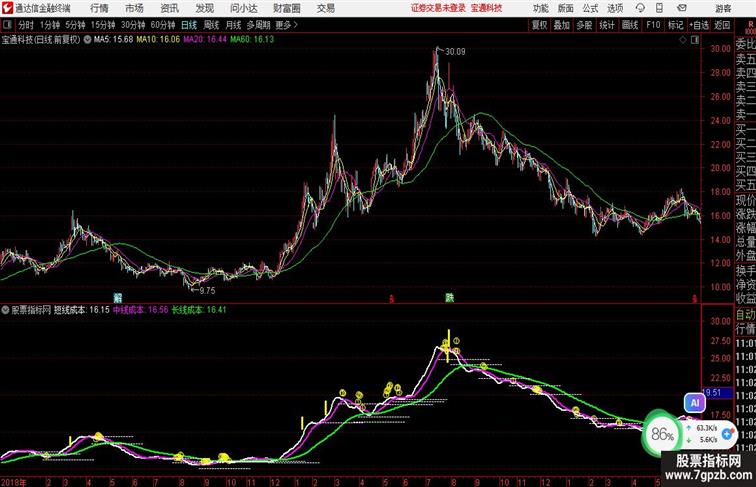Image resolution: width=756 pixels, height=487 pixels.
Task: Click the 30.09 high price label
Action: [455, 52]
